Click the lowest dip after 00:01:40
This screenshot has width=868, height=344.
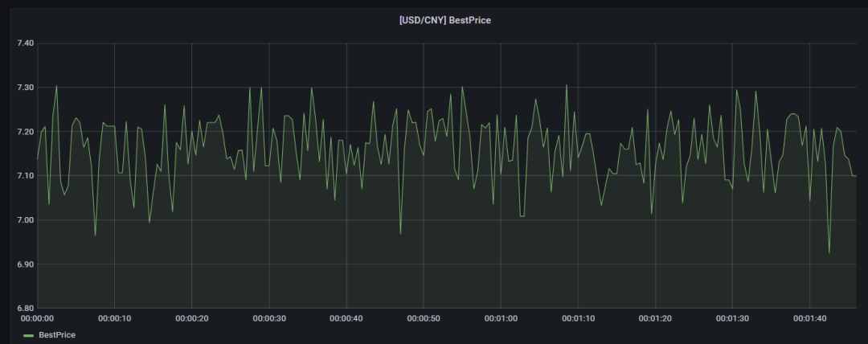[x=829, y=252]
